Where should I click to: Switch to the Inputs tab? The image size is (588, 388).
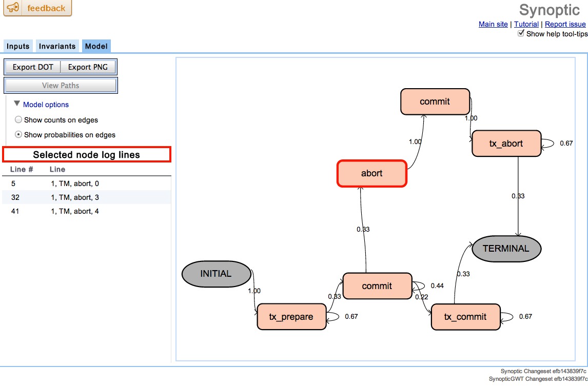coord(17,46)
